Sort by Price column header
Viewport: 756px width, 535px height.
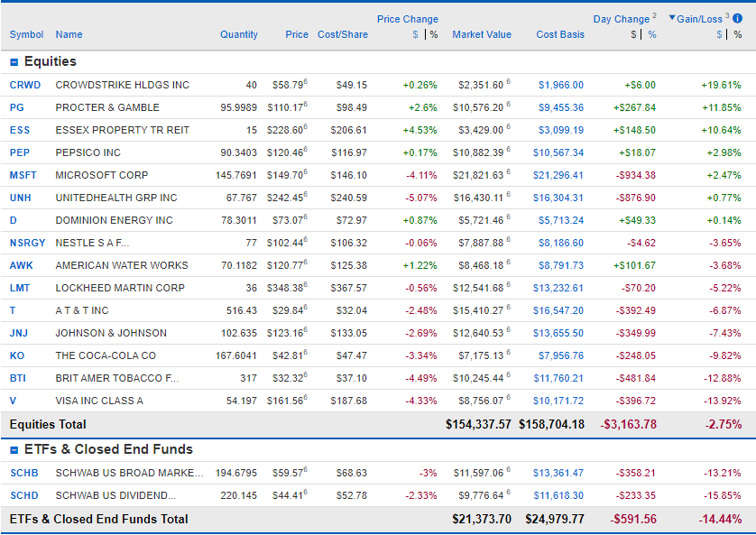[x=297, y=34]
